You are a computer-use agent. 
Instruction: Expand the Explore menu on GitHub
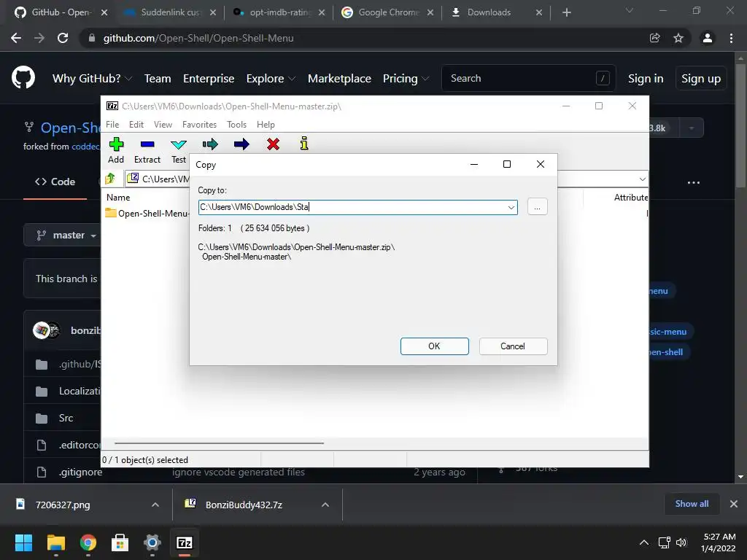[271, 79]
